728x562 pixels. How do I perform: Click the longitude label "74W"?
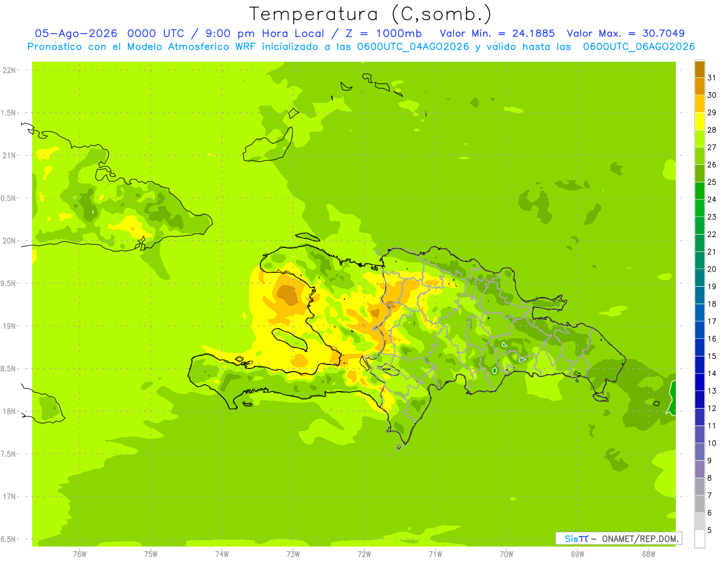click(222, 554)
